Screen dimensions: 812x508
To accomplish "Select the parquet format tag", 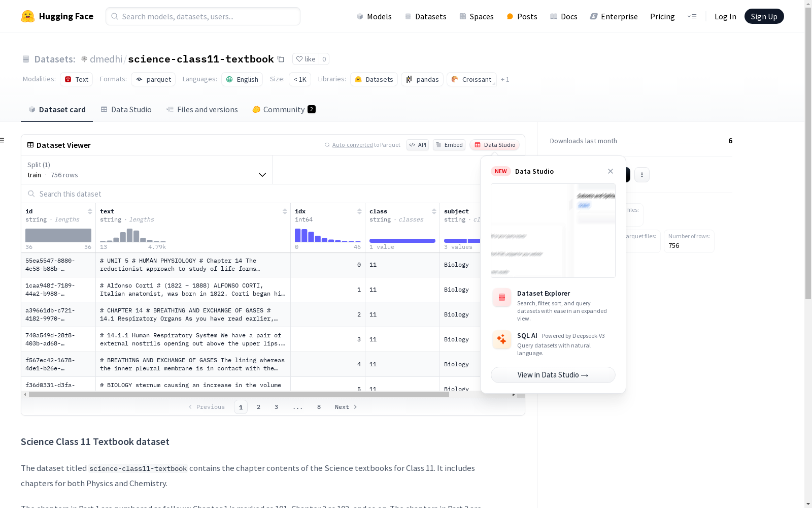I will coord(153,79).
